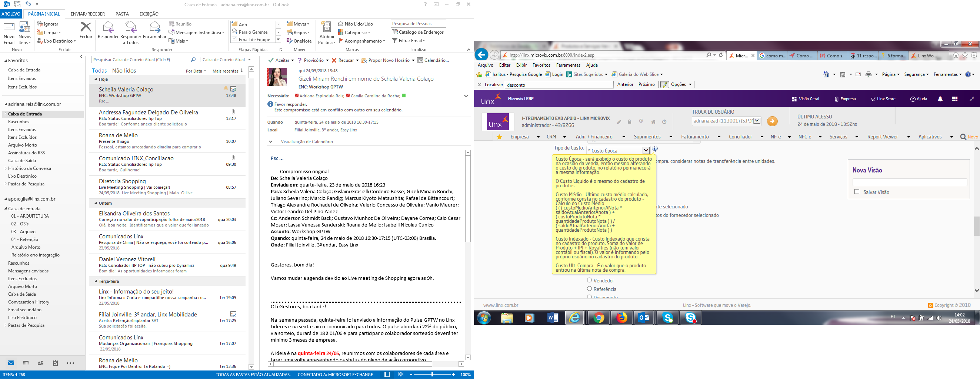Collapse the Favoritos folder section
The height and width of the screenshot is (379, 980).
point(5,61)
